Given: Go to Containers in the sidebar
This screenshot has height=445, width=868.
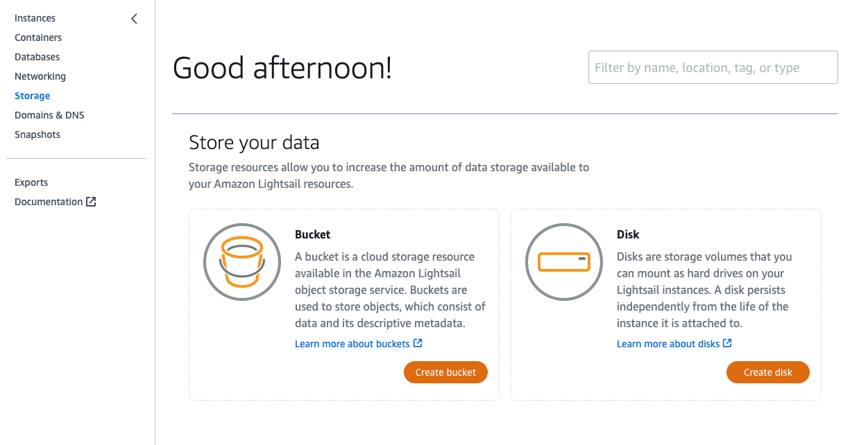Looking at the screenshot, I should click(38, 37).
